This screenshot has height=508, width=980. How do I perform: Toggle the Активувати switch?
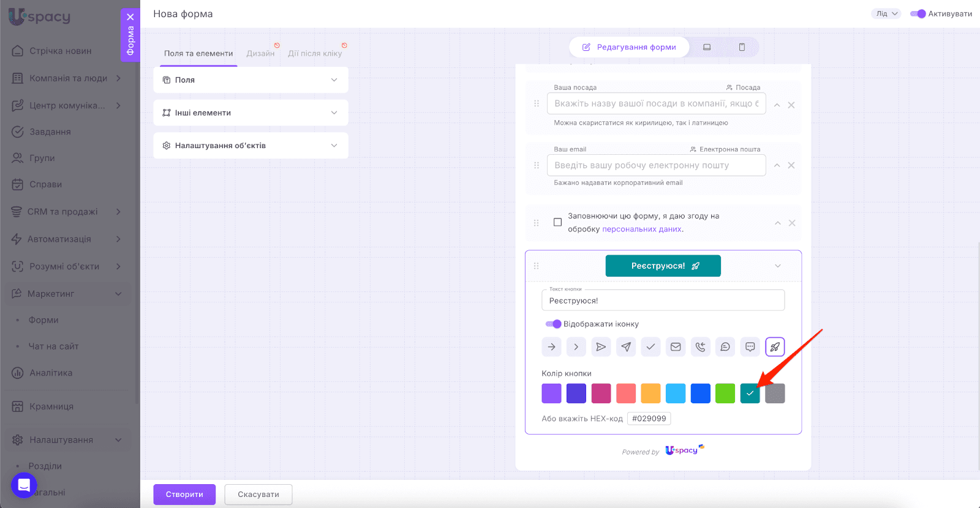coord(918,13)
